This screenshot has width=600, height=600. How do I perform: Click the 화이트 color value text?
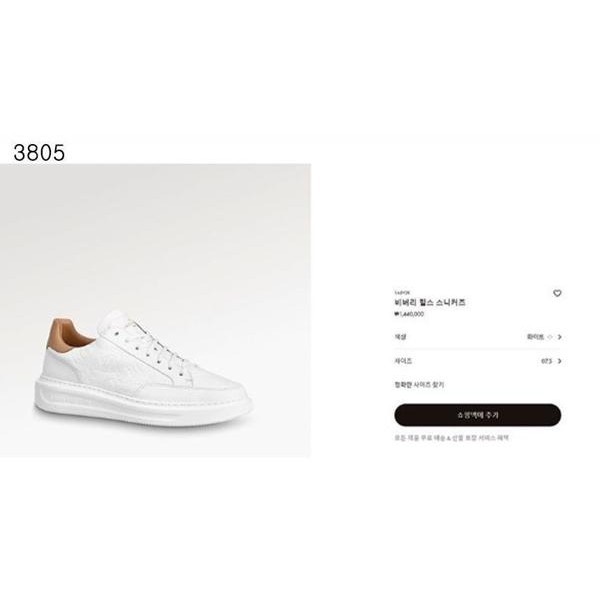click(535, 337)
